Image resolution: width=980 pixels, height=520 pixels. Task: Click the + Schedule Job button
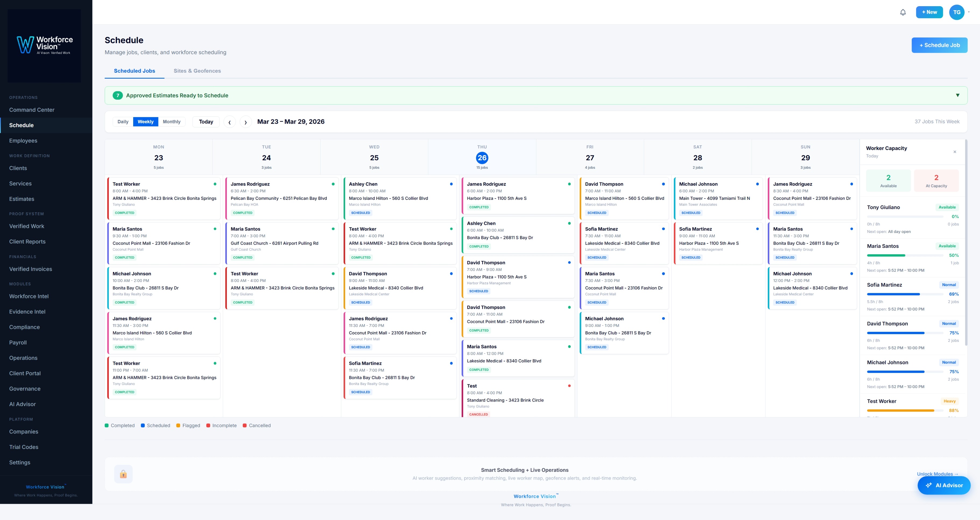pos(939,45)
